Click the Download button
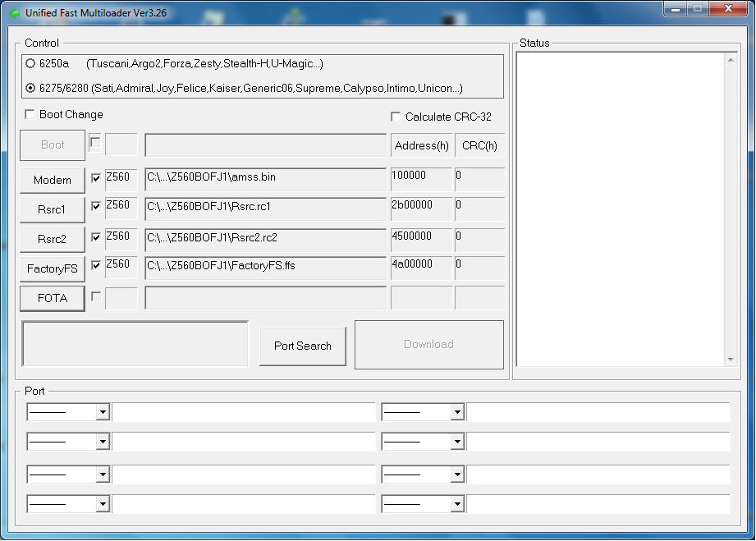 pos(429,344)
